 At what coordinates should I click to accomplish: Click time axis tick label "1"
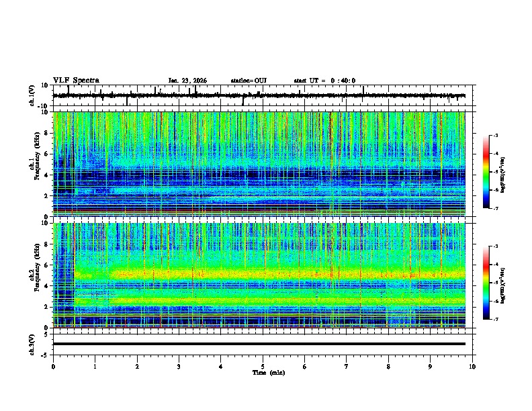tap(95, 367)
